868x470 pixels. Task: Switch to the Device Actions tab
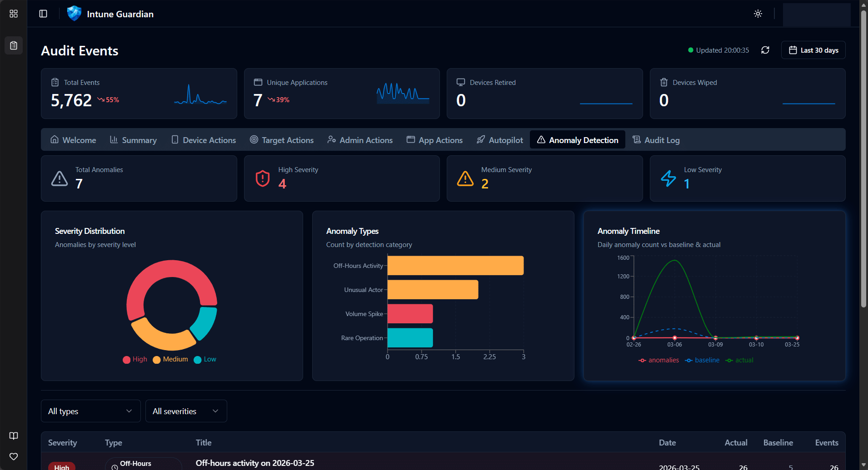tap(204, 140)
